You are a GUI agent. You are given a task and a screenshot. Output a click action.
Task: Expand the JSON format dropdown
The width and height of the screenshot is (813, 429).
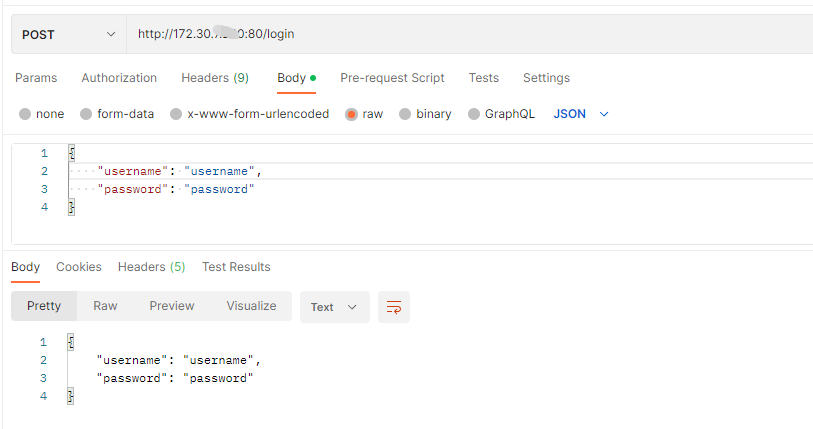(x=581, y=114)
